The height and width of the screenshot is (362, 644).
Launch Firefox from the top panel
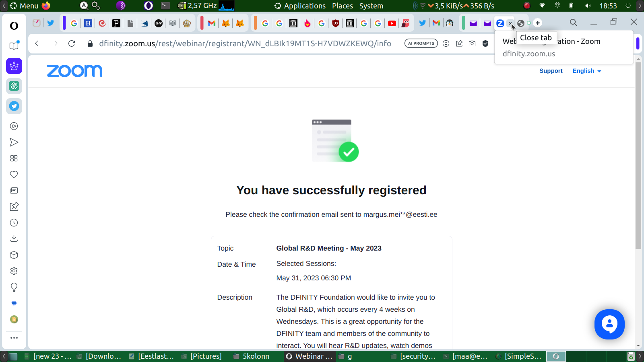pos(46,6)
